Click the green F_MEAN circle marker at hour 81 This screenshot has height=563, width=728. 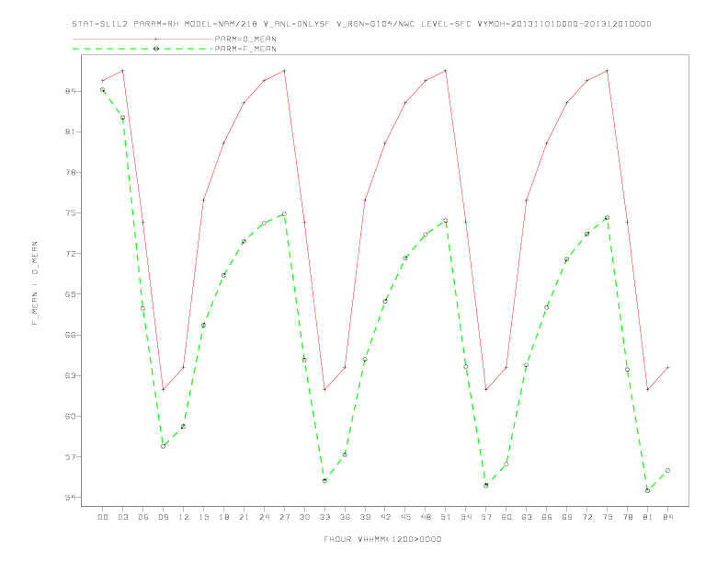point(648,490)
